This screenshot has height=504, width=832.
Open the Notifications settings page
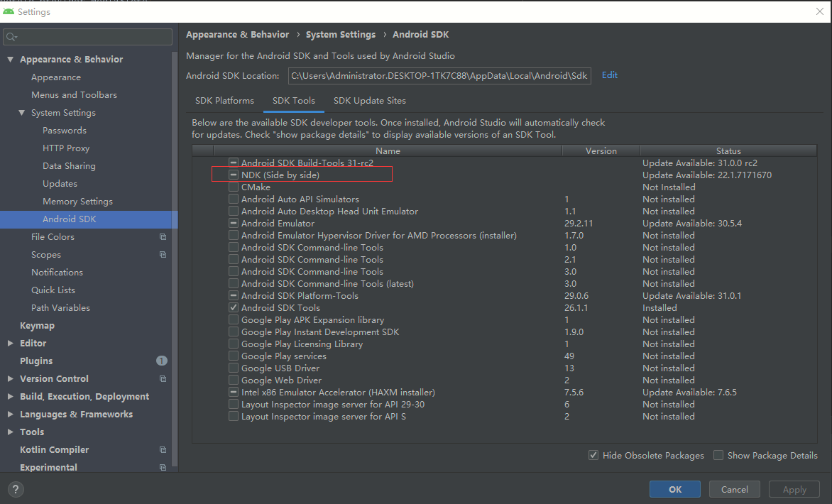[57, 272]
